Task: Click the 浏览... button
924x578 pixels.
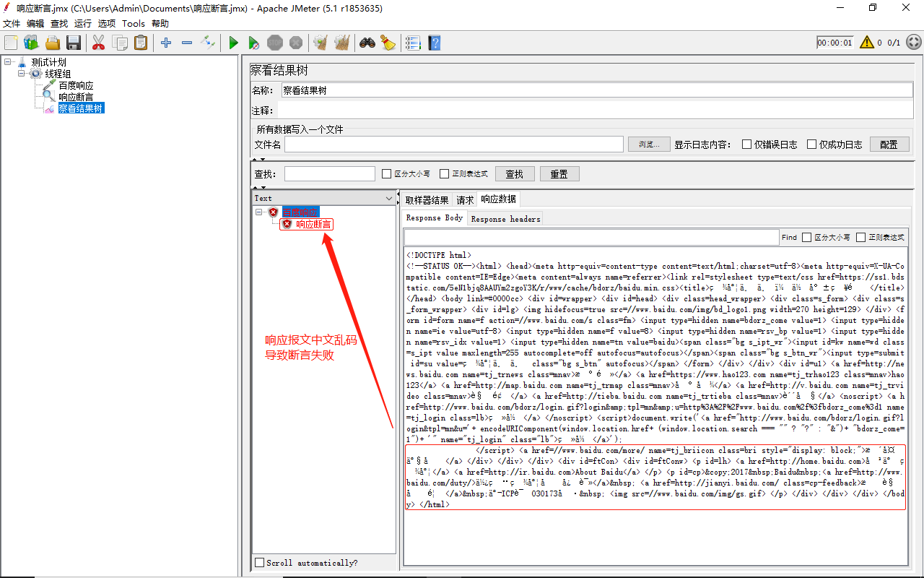Action: click(649, 144)
